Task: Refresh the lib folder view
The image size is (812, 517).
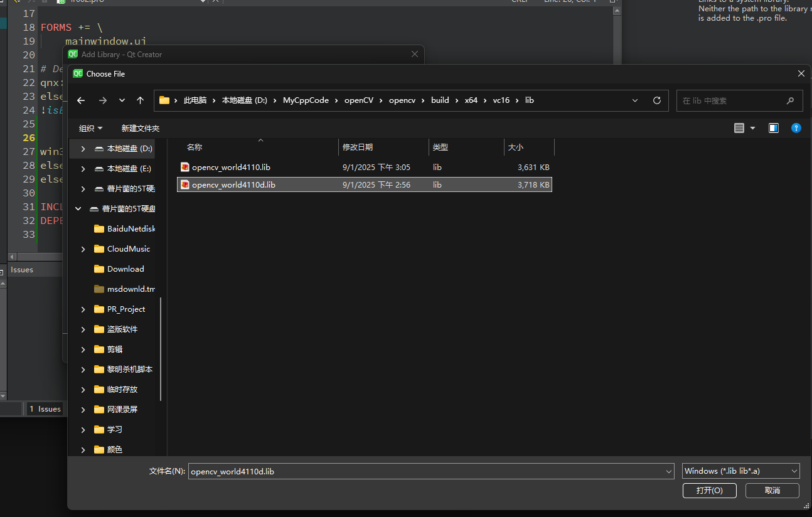Action: point(657,100)
